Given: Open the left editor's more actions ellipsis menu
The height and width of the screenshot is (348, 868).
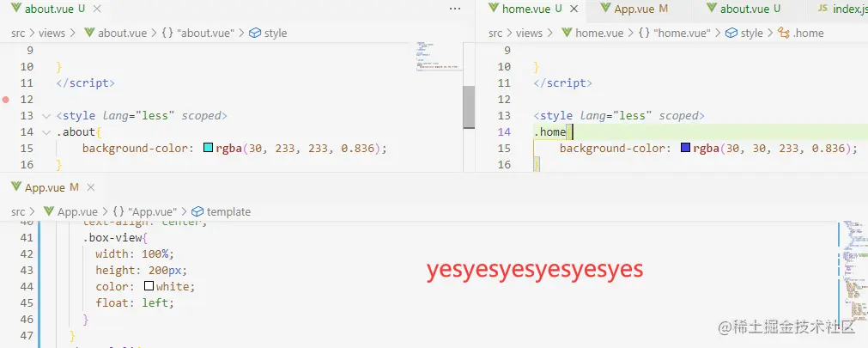Looking at the screenshot, I should coord(455,9).
